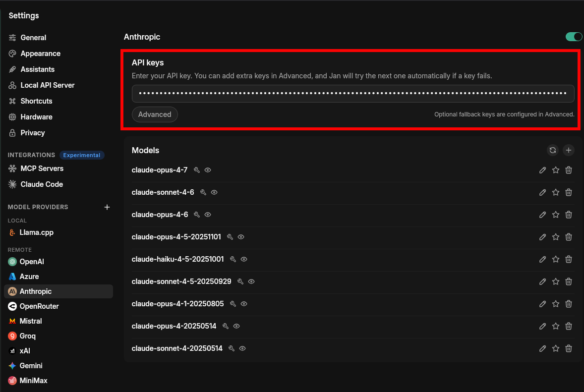Screen dimensions: 584x392
Task: Delete the claude-opus-4-1-20250805 model
Action: click(x=569, y=304)
